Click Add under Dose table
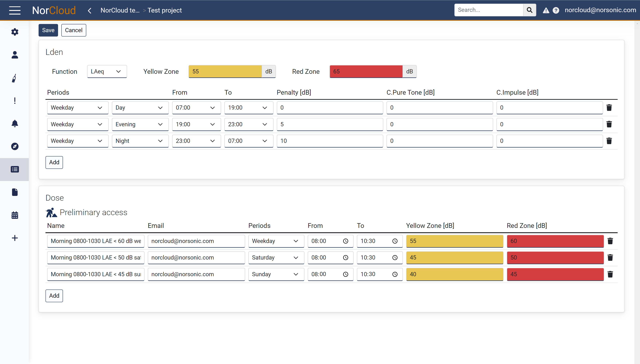 pyautogui.click(x=54, y=296)
